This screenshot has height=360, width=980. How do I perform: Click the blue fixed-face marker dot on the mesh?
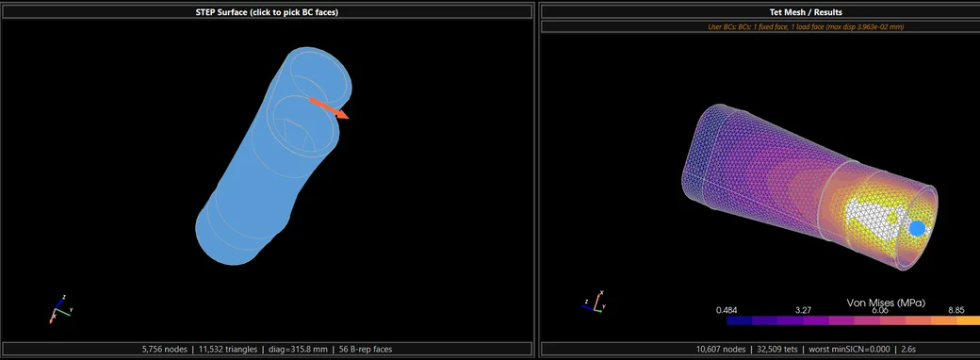[917, 228]
